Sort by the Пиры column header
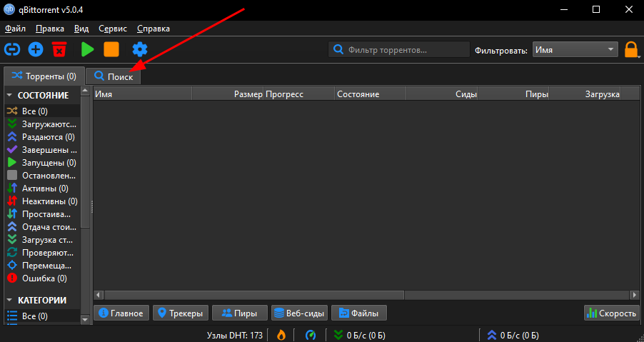The height and width of the screenshot is (342, 644). [513, 94]
